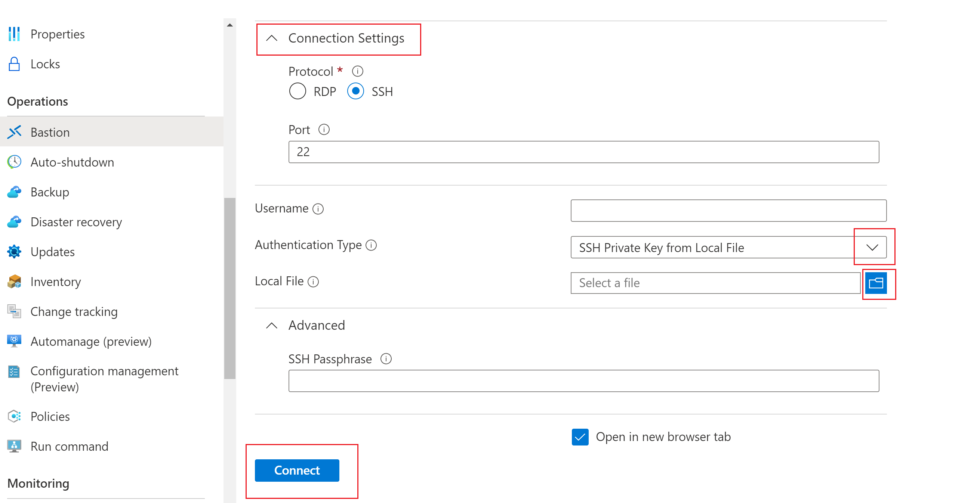The image size is (980, 503).
Task: Click the Port number input field
Action: pos(584,152)
